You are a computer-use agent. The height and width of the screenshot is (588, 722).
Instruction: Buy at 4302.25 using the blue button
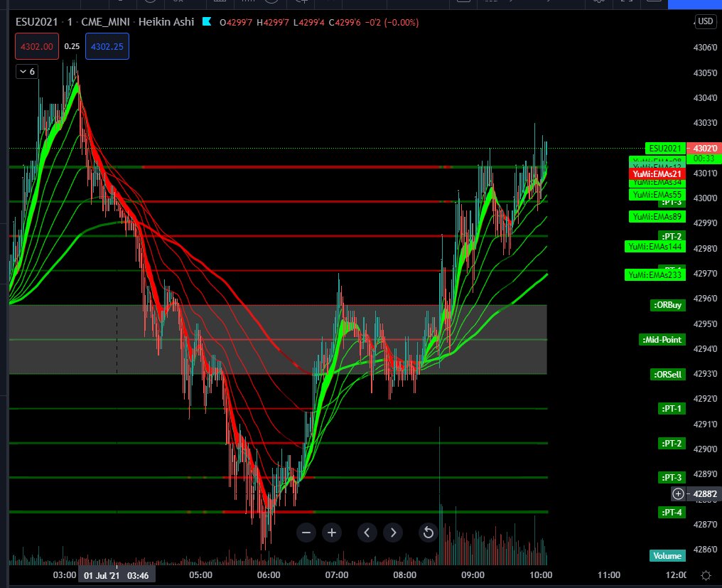pyautogui.click(x=107, y=46)
